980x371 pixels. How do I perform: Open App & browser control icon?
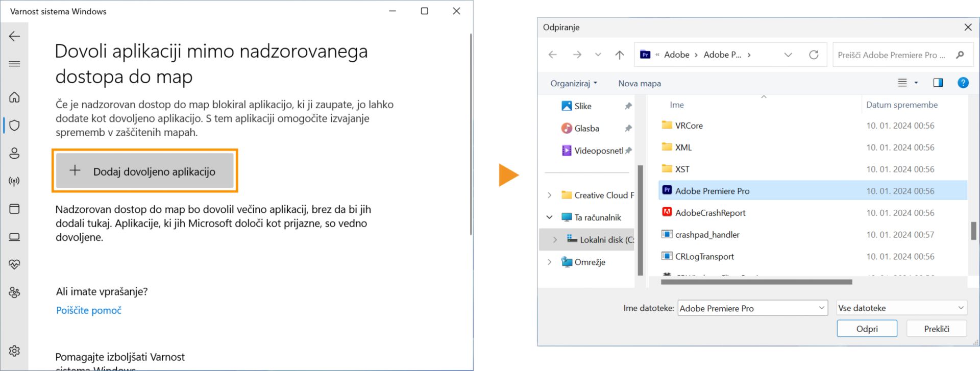click(x=15, y=209)
